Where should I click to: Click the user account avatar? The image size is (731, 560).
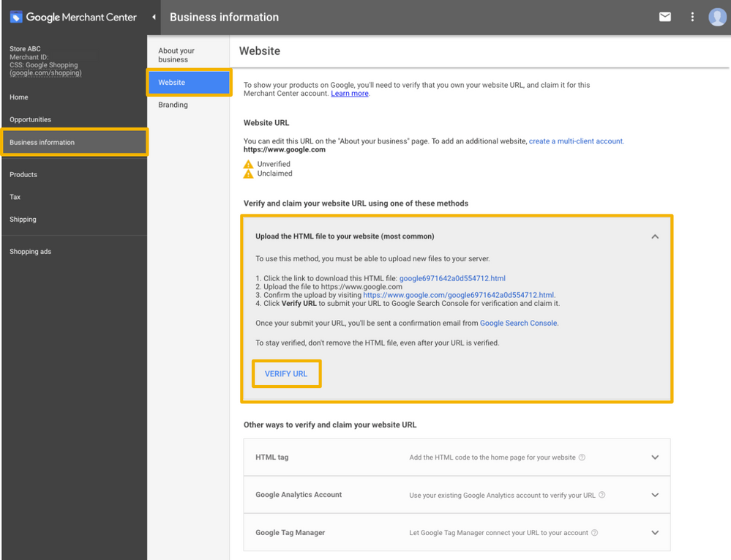717,18
